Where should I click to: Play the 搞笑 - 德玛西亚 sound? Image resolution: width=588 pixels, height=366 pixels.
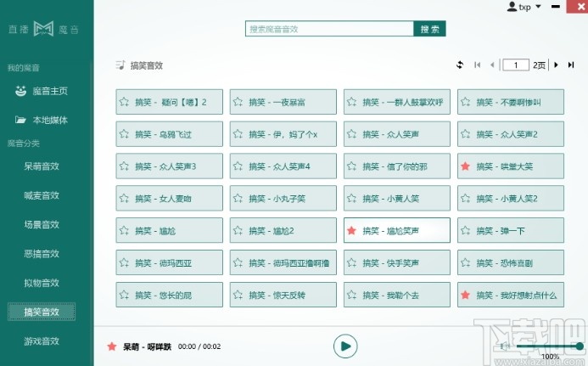point(169,262)
